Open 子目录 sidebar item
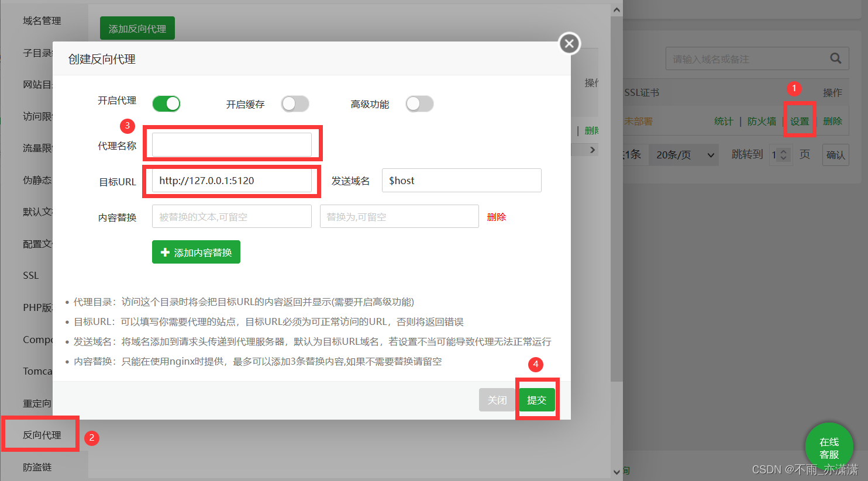868x481 pixels. click(37, 53)
